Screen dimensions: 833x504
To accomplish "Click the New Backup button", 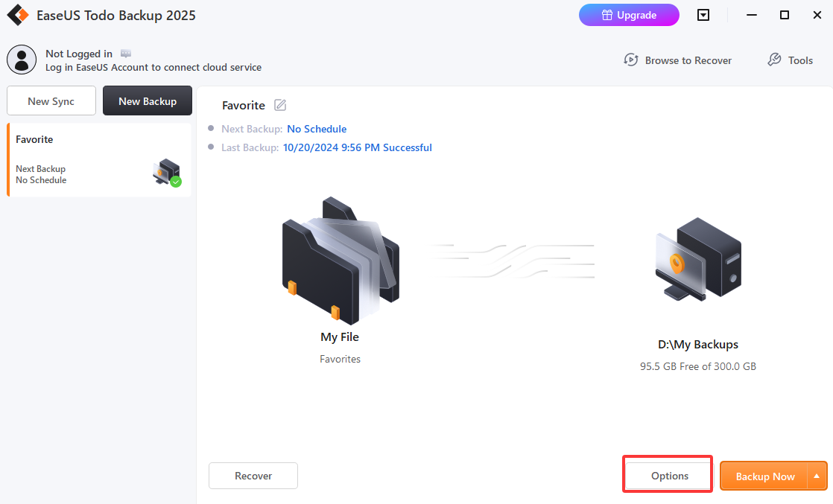I will [x=148, y=101].
